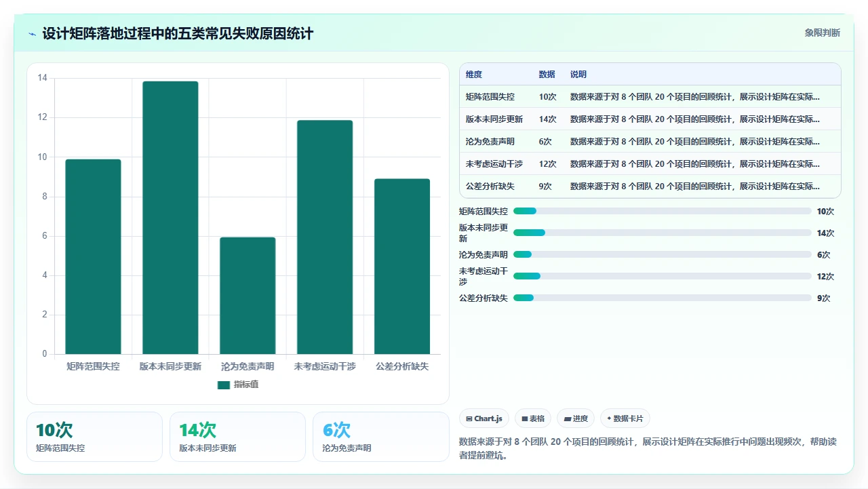868x489 pixels.
Task: Select the 未考虑运动干涉 chart bar
Action: (325, 237)
